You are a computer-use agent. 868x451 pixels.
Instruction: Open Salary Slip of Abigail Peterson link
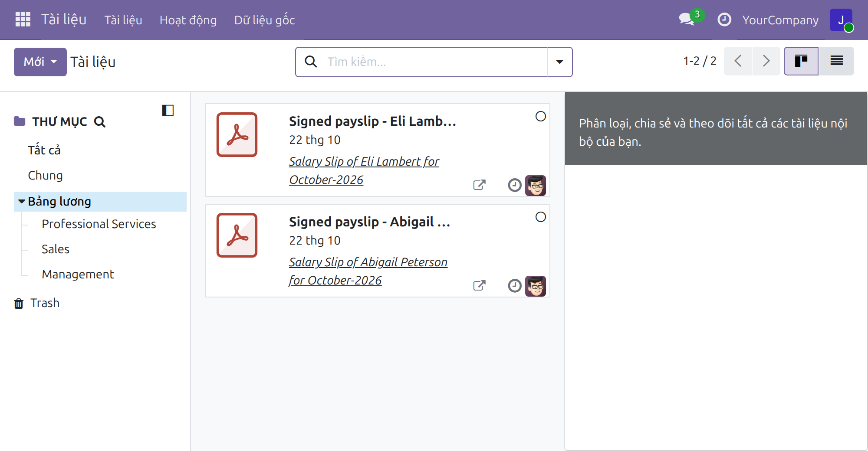coord(368,271)
